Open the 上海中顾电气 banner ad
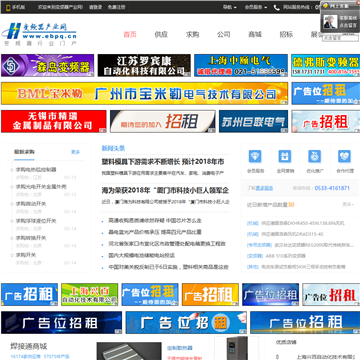Screen dimensions: 360x360 click(241, 65)
